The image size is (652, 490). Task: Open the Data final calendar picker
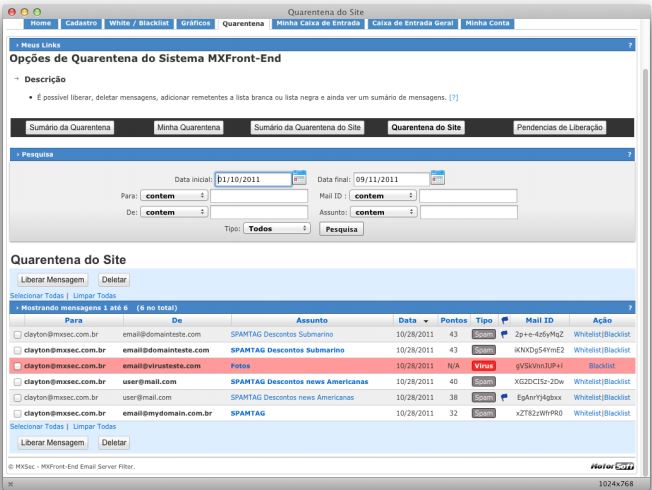[437, 178]
